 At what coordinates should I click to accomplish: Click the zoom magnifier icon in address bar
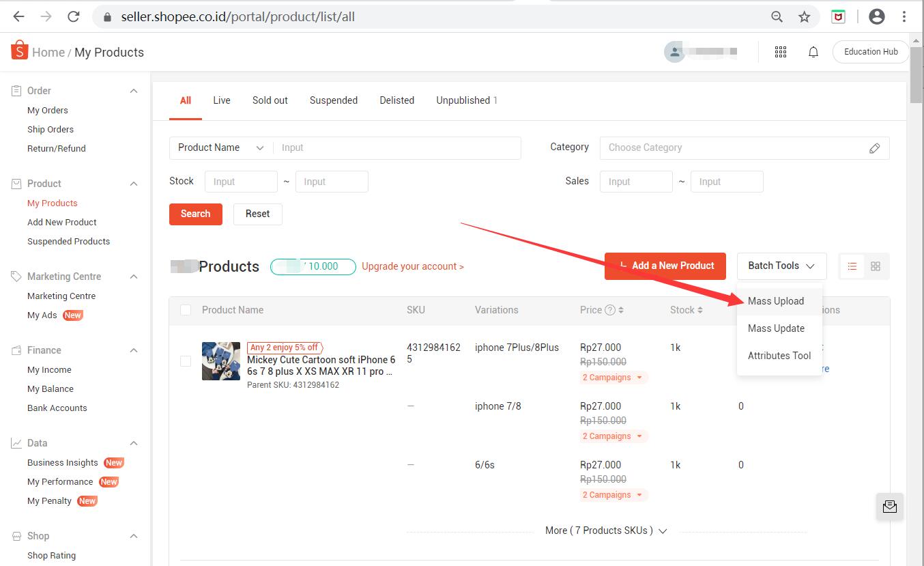pyautogui.click(x=777, y=17)
